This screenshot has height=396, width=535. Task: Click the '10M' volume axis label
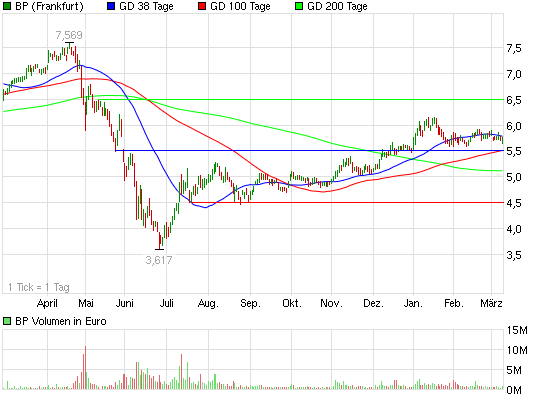(517, 350)
